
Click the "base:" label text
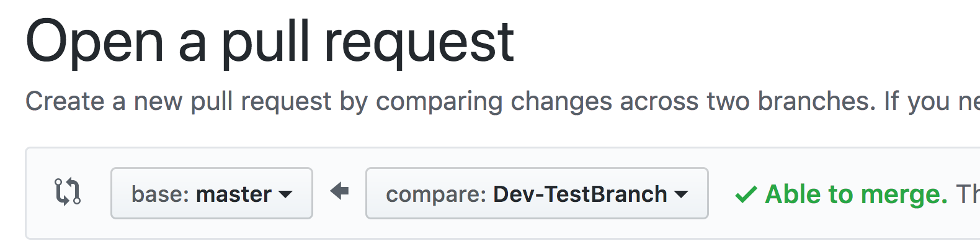click(x=160, y=194)
